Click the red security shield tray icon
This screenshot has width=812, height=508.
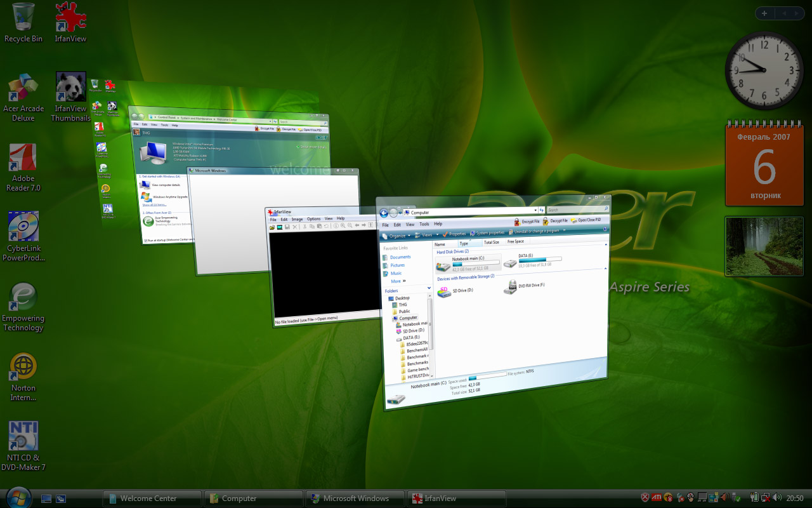coord(645,498)
